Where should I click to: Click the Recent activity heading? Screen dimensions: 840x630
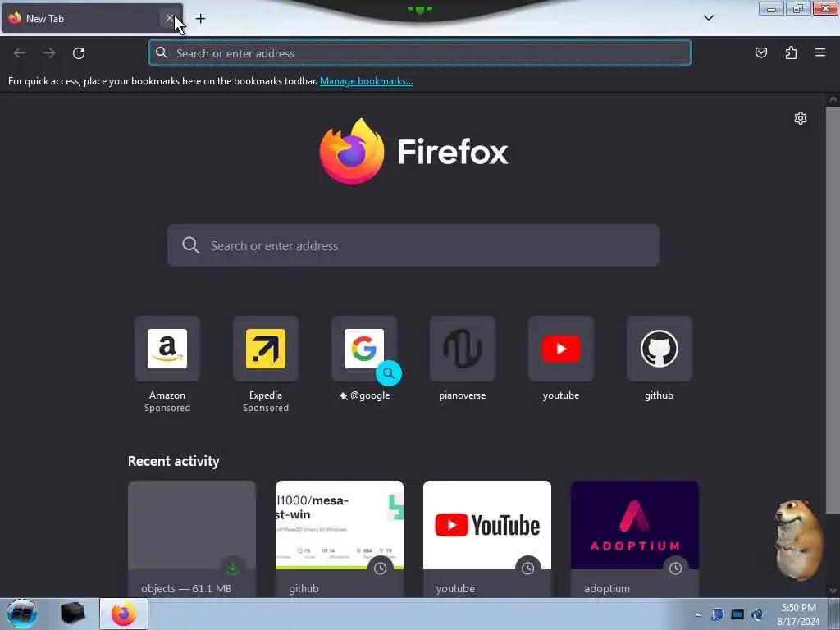(x=174, y=461)
